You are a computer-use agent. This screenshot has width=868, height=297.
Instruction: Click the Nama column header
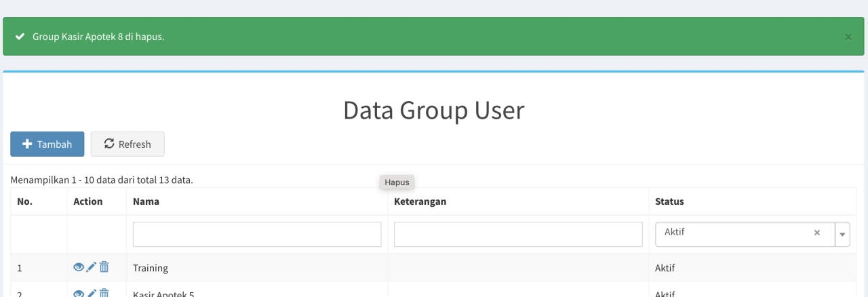[146, 201]
